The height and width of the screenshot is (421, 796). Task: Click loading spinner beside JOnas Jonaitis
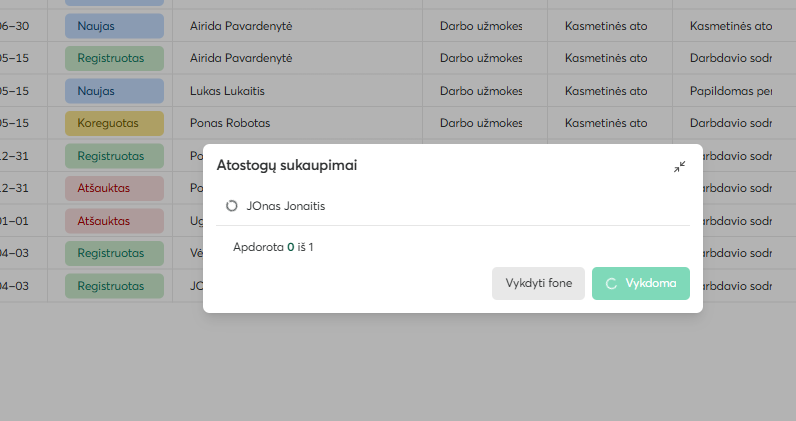[x=231, y=206]
